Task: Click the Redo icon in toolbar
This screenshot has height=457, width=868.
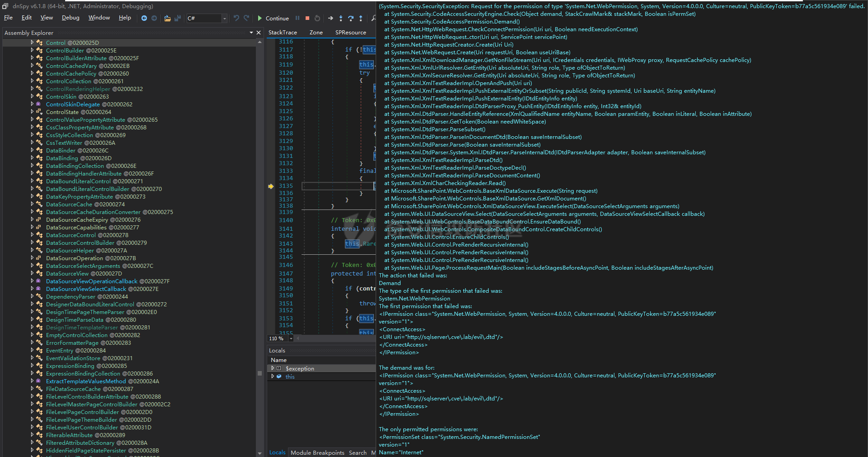Action: click(x=246, y=18)
